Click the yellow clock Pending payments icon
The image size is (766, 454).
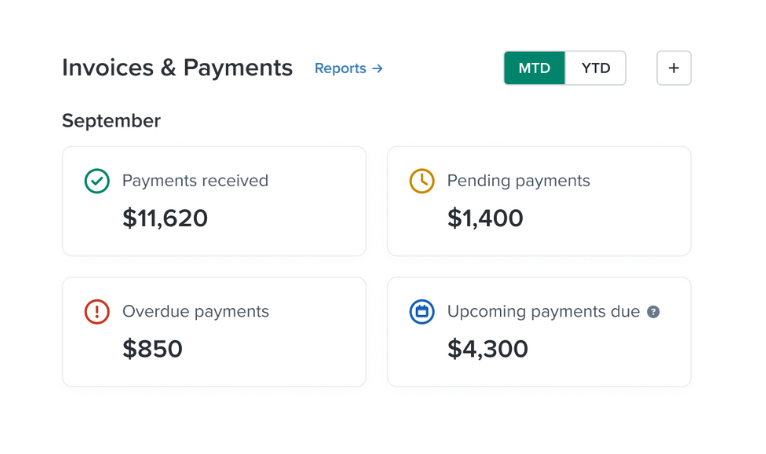[x=422, y=181]
